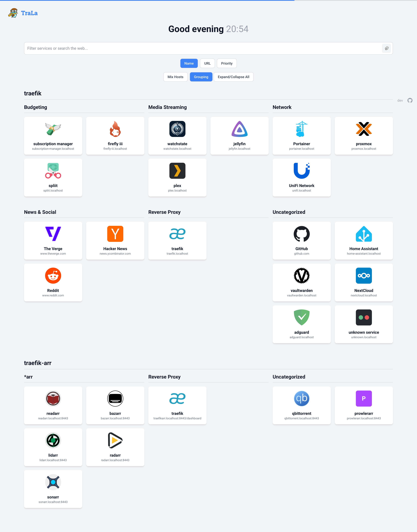417x532 pixels.
Task: Open Portainer via its crane icon
Action: (301, 129)
